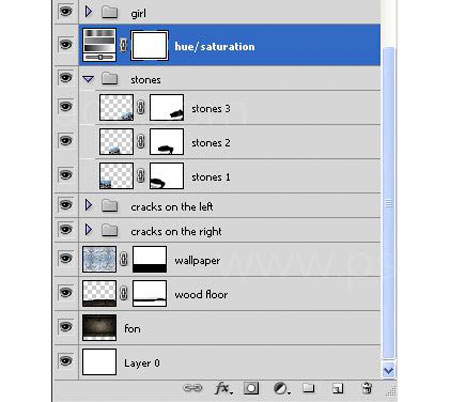The width and height of the screenshot is (450, 402).
Task: Hide the wallpaper layer
Action: [x=66, y=258]
